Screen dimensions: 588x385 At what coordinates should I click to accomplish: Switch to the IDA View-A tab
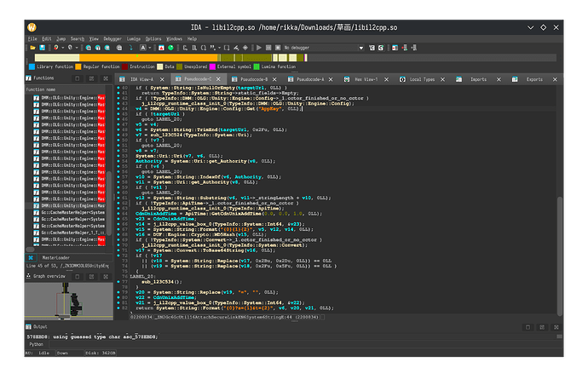coord(141,79)
